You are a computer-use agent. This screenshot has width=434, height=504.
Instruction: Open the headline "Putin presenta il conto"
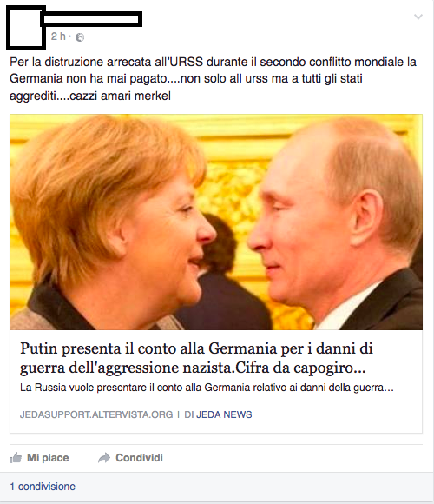(x=196, y=358)
